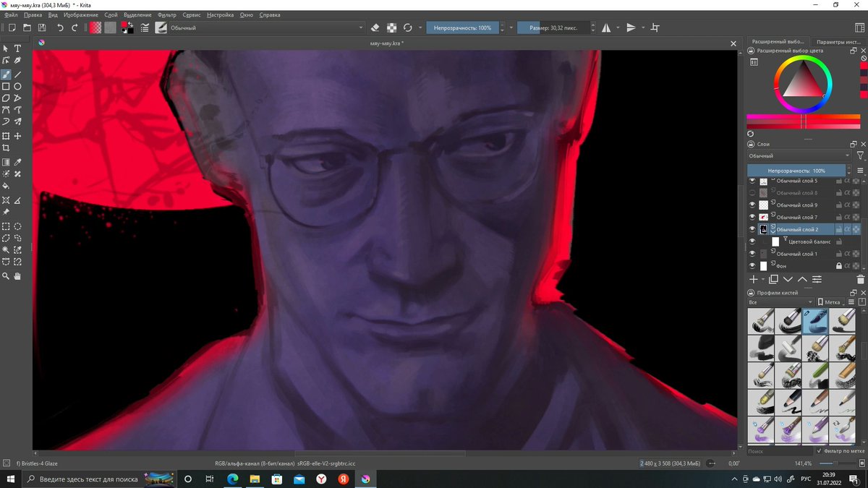Select the Ellipse shape tool

17,86
